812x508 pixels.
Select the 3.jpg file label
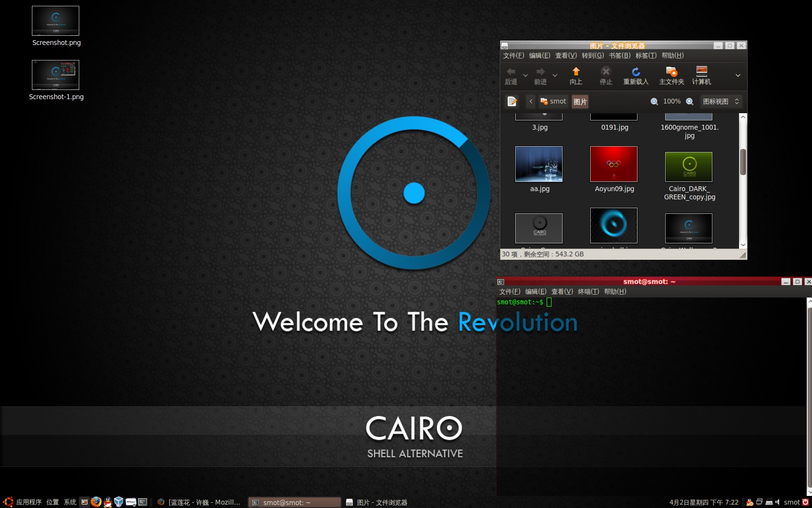(540, 127)
